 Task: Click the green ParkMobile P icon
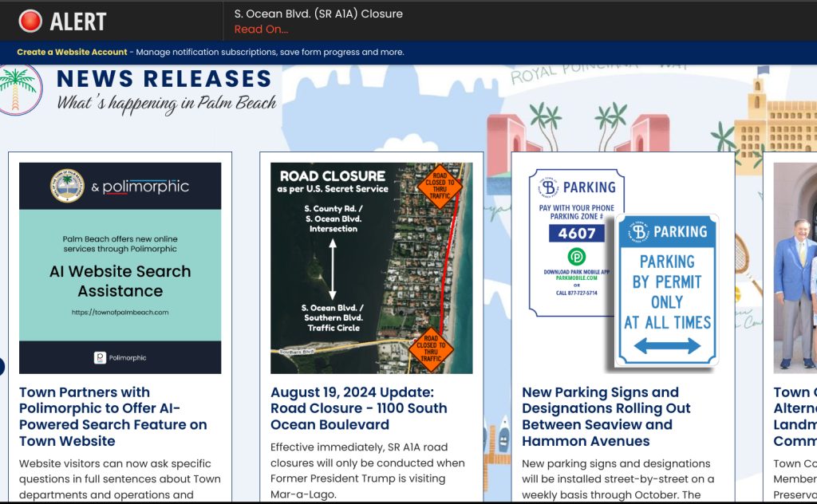click(576, 257)
